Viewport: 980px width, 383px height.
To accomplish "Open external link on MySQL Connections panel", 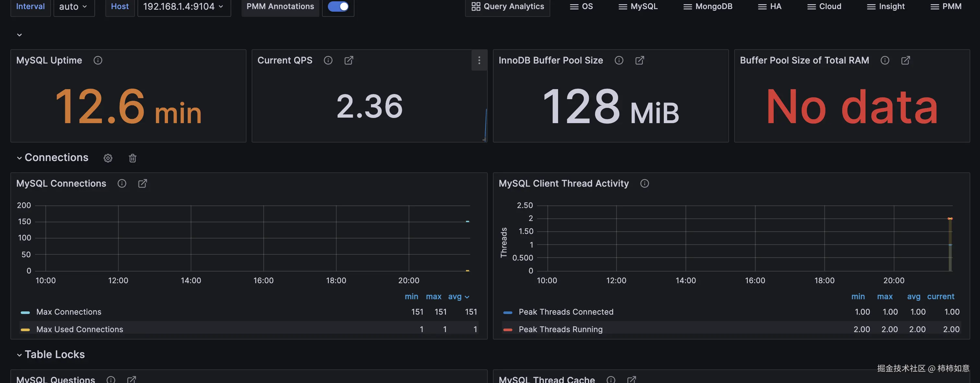I will [142, 183].
